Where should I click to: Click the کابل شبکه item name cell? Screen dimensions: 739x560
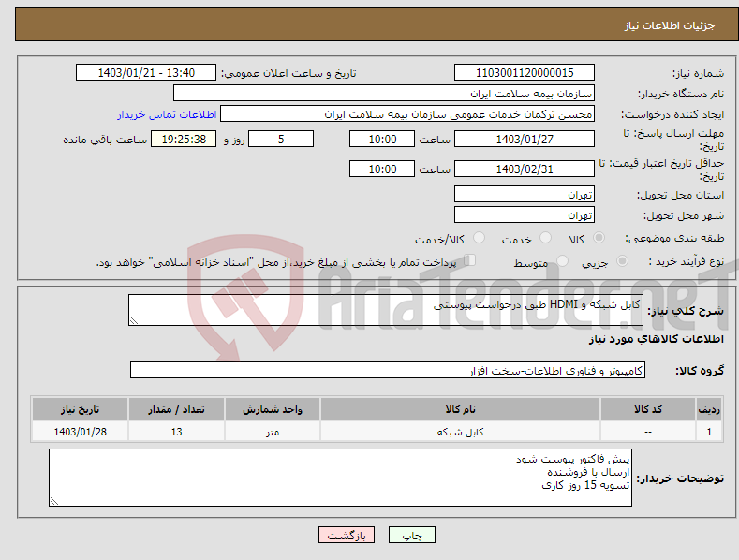pyautogui.click(x=460, y=432)
